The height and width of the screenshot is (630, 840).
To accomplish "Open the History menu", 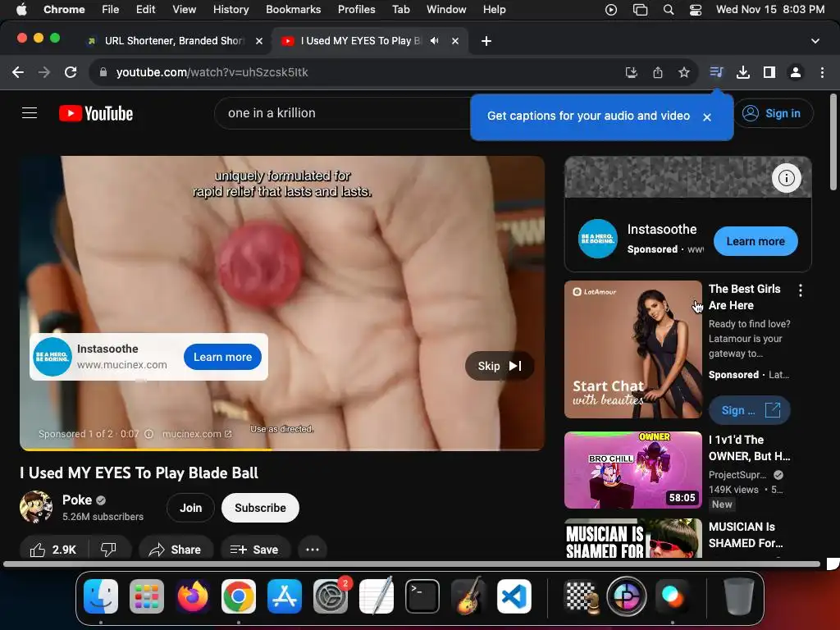I will tap(231, 10).
